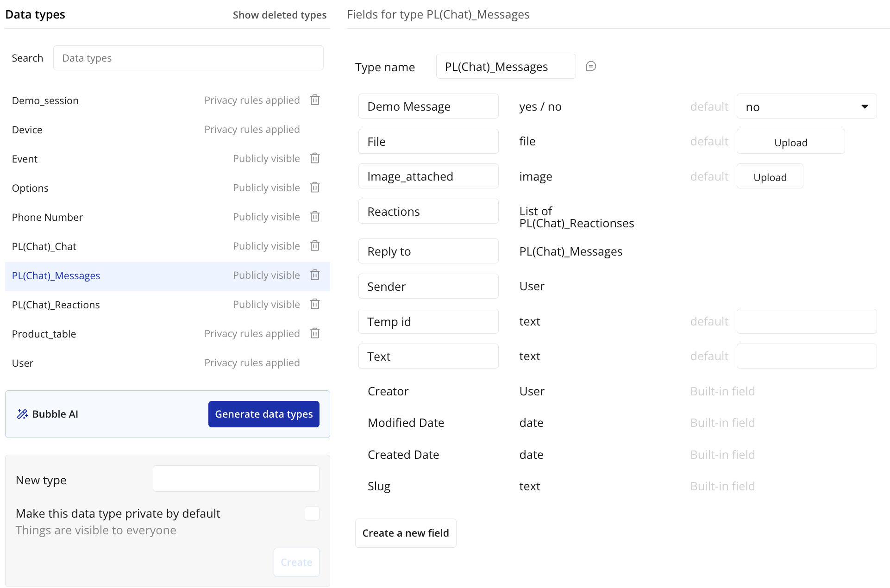The image size is (890, 588).
Task: Click trash icon for Phone Number type
Action: click(315, 217)
